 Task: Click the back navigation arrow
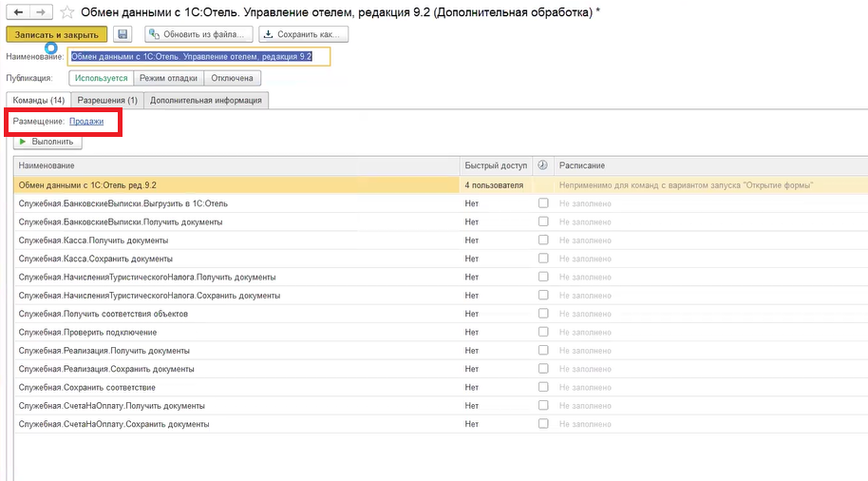point(17,12)
